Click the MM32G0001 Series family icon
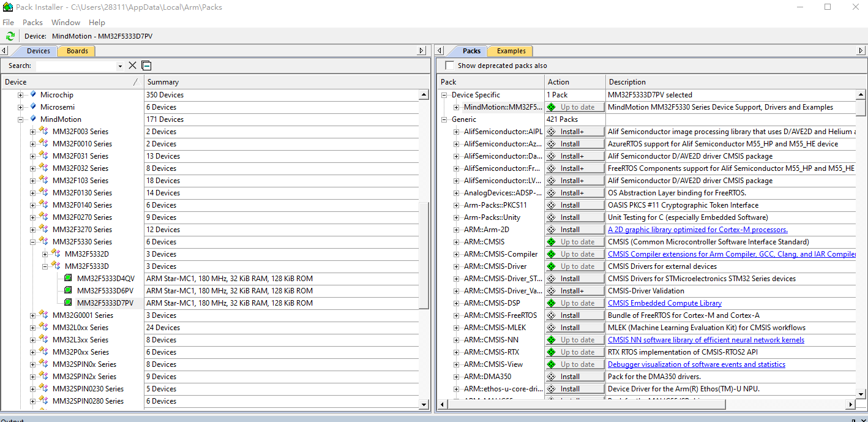This screenshot has height=422, width=868. 43,315
